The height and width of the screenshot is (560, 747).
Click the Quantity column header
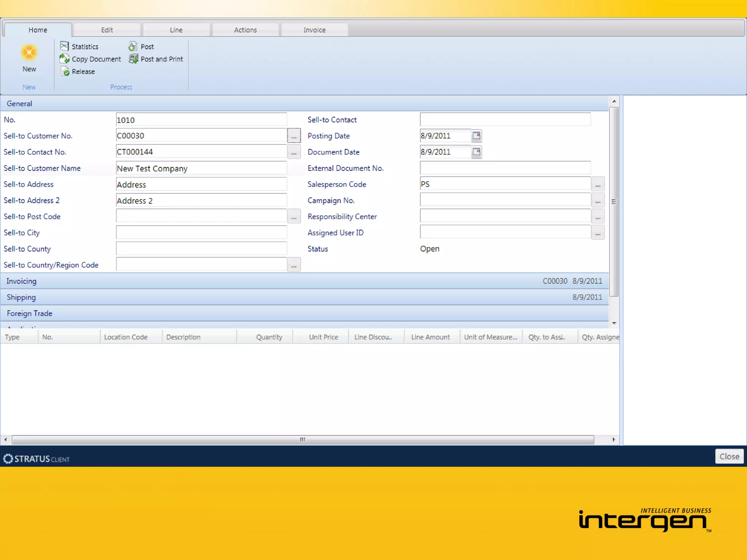(265, 337)
